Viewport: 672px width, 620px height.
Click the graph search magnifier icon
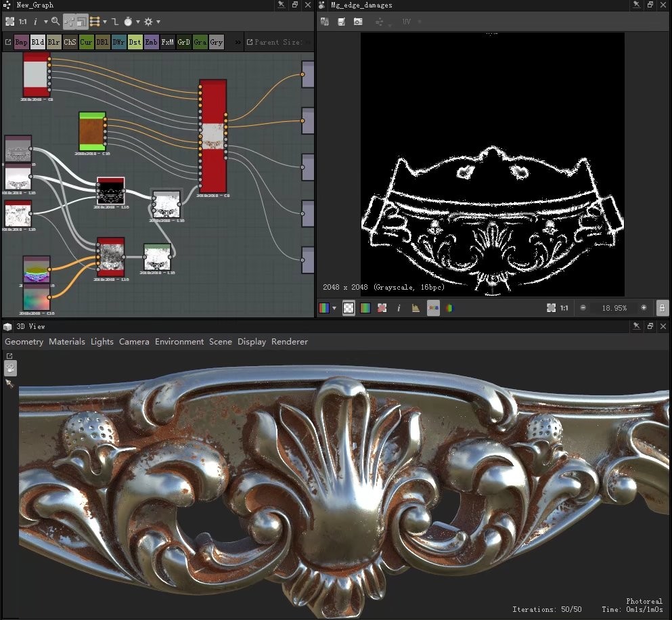click(55, 22)
